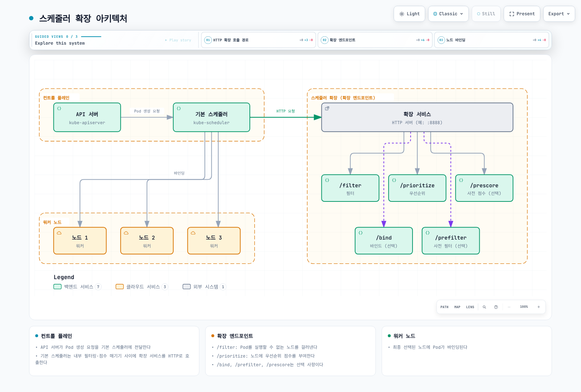This screenshot has height=392, width=581.
Task: Click the 컨트롤 플레인 group label
Action: (56, 98)
